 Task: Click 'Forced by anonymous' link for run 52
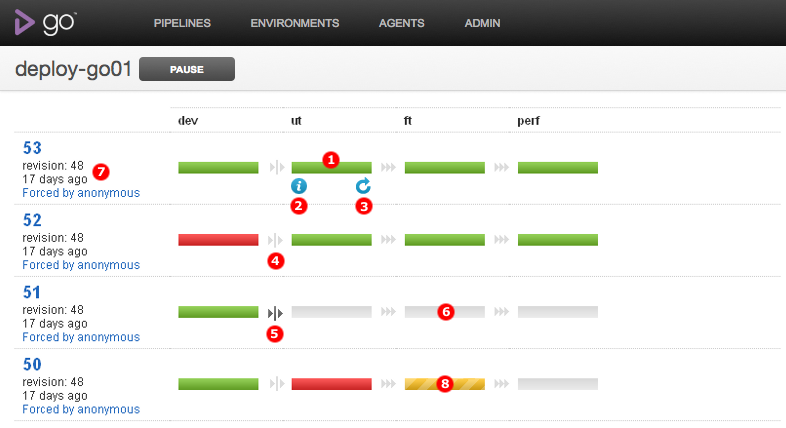[x=80, y=265]
